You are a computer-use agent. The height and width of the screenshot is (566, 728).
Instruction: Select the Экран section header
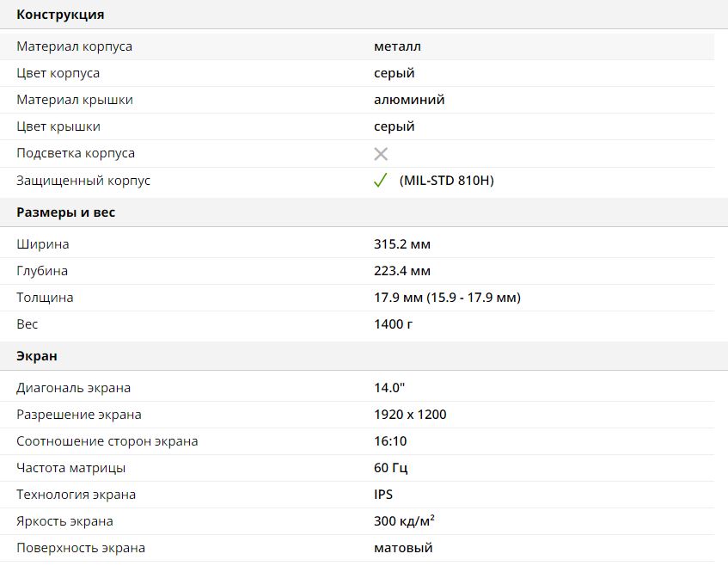(x=37, y=356)
